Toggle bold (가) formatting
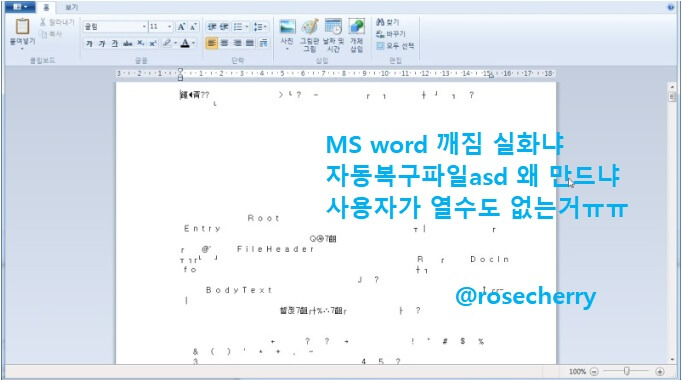Image resolution: width=682 pixels, height=380 pixels. [x=89, y=43]
